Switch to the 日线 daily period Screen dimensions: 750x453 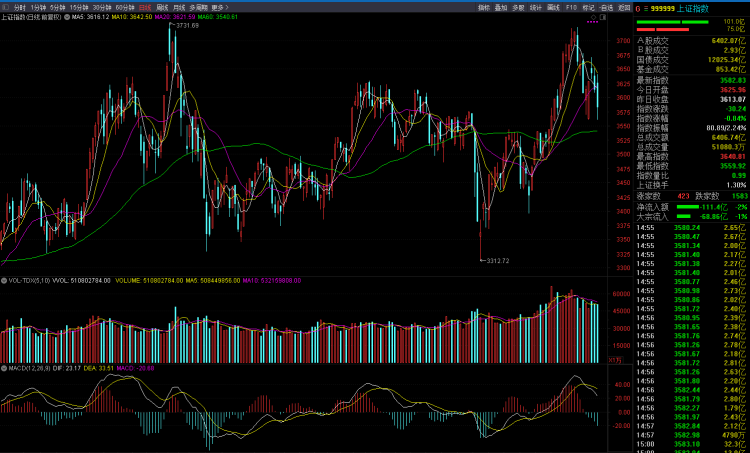click(146, 7)
